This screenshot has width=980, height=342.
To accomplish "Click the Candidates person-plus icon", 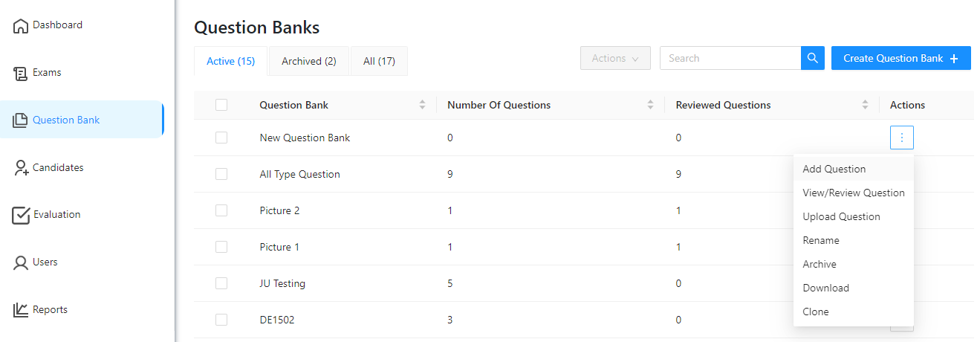I will pyautogui.click(x=21, y=168).
